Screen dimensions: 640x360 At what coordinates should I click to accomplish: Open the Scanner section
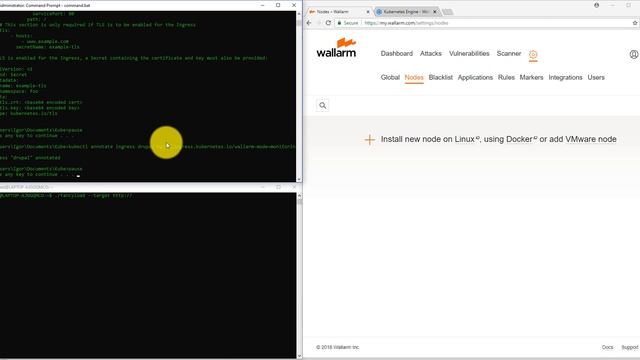[x=509, y=53]
